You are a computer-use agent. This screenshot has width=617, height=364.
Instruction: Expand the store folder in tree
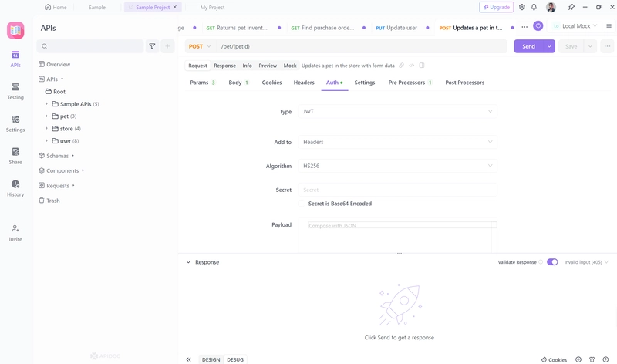tap(46, 128)
